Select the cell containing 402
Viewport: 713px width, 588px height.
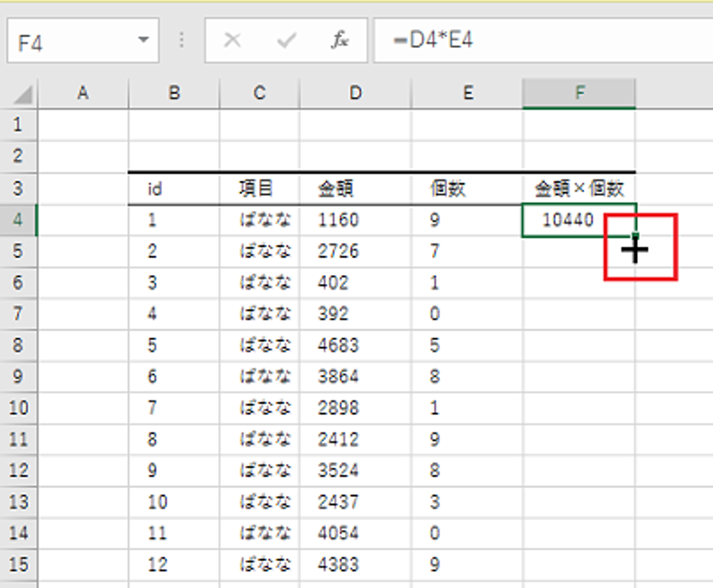pos(356,283)
